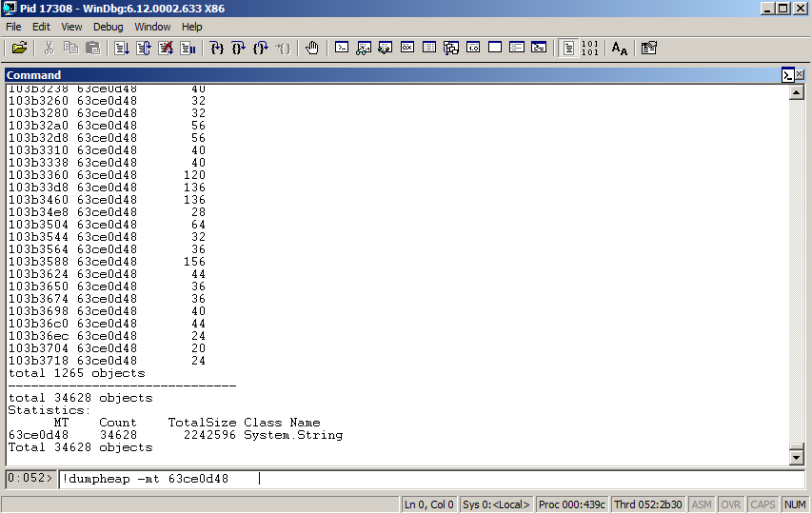Step Into using braces arrow icon
Viewport: 812px width, 514px height.
216,49
